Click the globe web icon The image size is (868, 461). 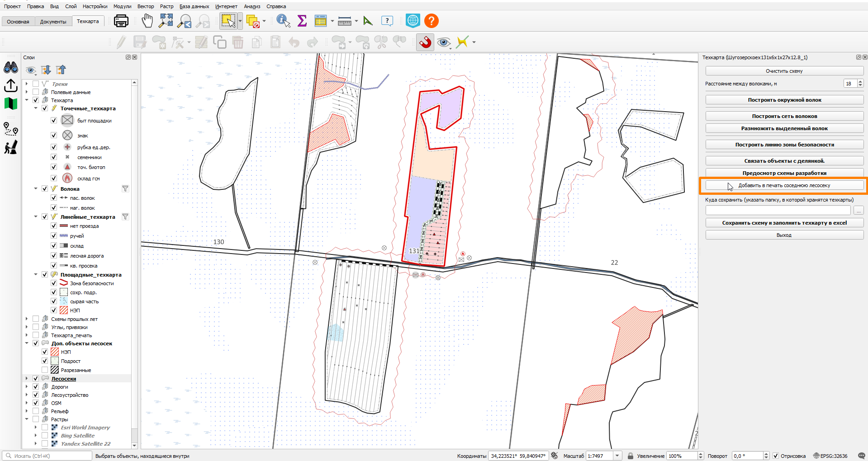413,21
